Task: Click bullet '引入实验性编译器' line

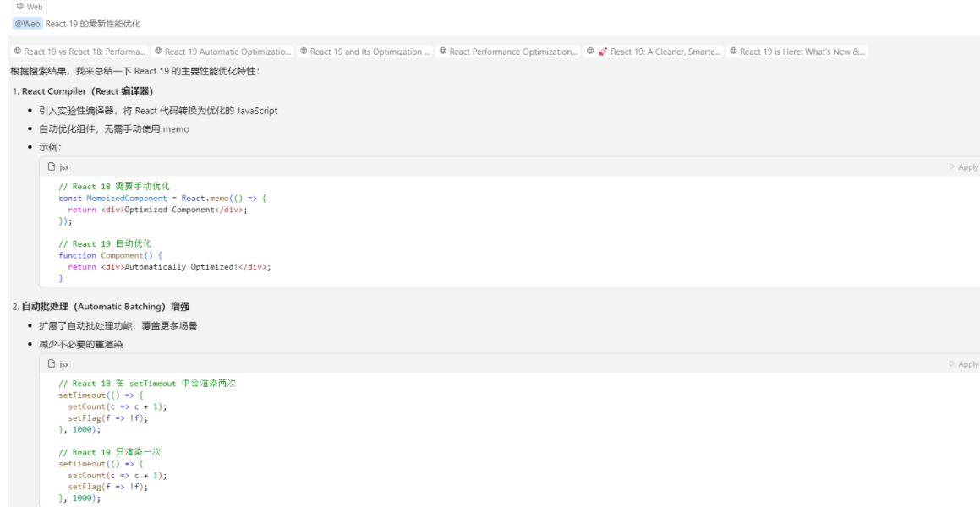Action: pyautogui.click(x=158, y=112)
